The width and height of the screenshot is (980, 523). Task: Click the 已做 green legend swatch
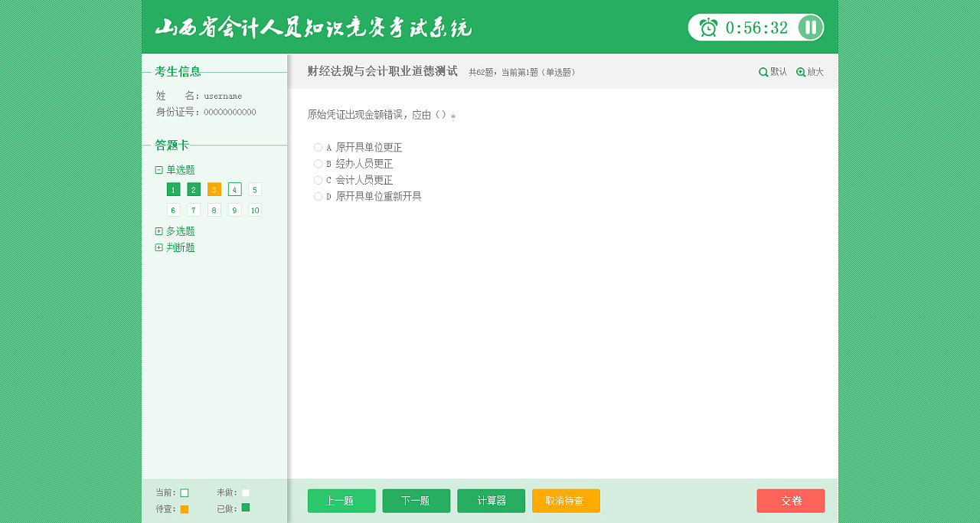[246, 508]
